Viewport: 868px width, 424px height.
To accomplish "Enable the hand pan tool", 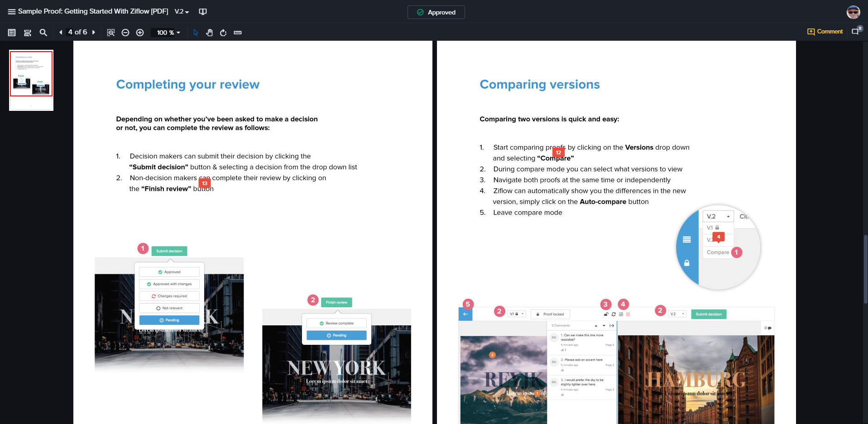I will tap(209, 33).
